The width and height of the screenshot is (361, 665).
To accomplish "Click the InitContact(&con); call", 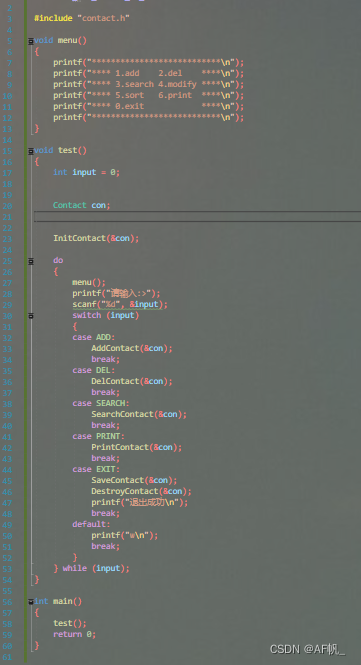I will [96, 238].
